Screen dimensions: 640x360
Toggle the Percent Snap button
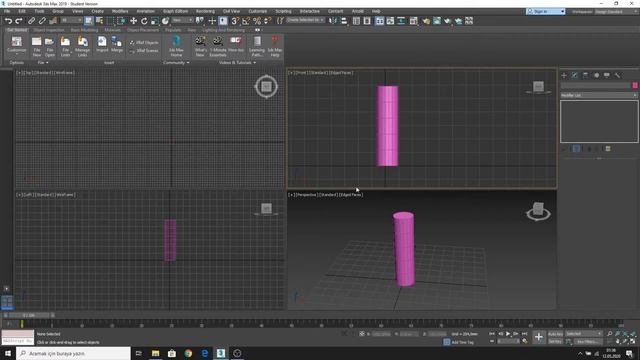click(x=257, y=20)
